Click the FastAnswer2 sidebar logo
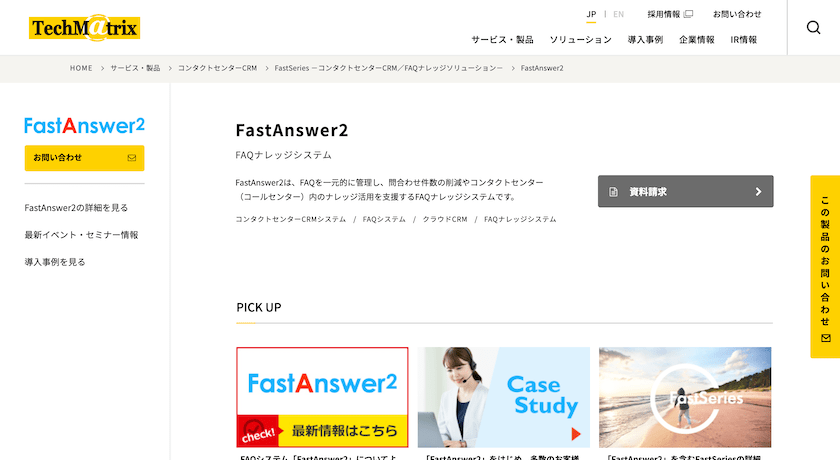Image resolution: width=840 pixels, height=460 pixels. click(x=85, y=126)
